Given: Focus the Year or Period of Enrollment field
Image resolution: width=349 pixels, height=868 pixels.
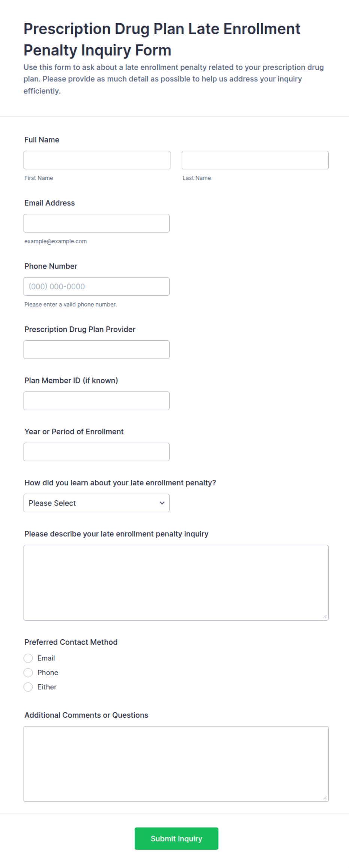Looking at the screenshot, I should pos(96,452).
